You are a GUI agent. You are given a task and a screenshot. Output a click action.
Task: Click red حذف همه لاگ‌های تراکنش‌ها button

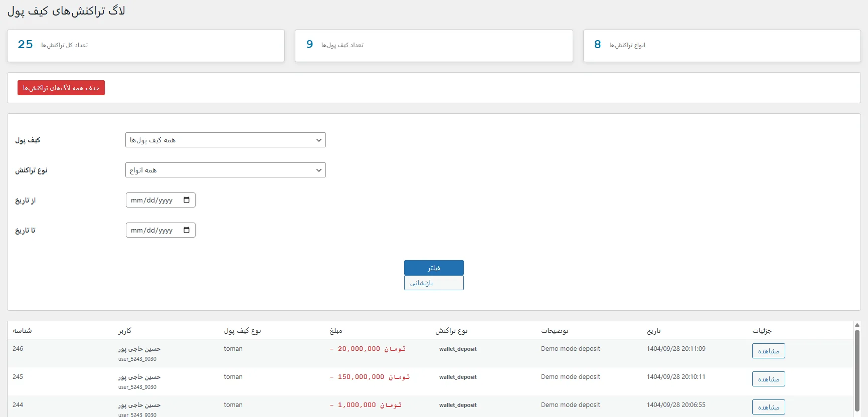coord(61,88)
